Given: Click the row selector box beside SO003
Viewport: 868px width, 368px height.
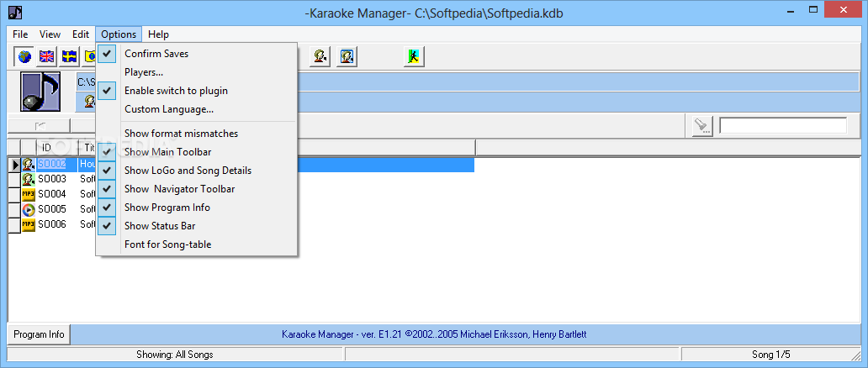Looking at the screenshot, I should pos(14,179).
